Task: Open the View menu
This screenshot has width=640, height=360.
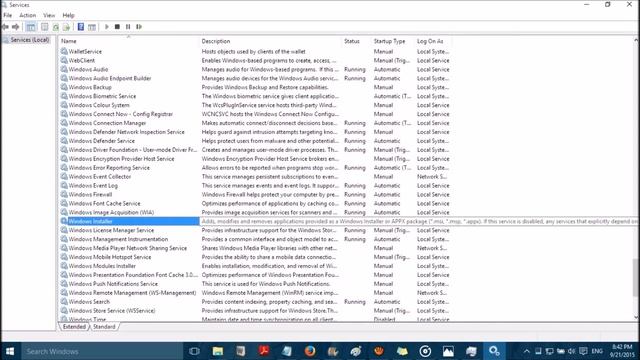Action: [x=49, y=16]
